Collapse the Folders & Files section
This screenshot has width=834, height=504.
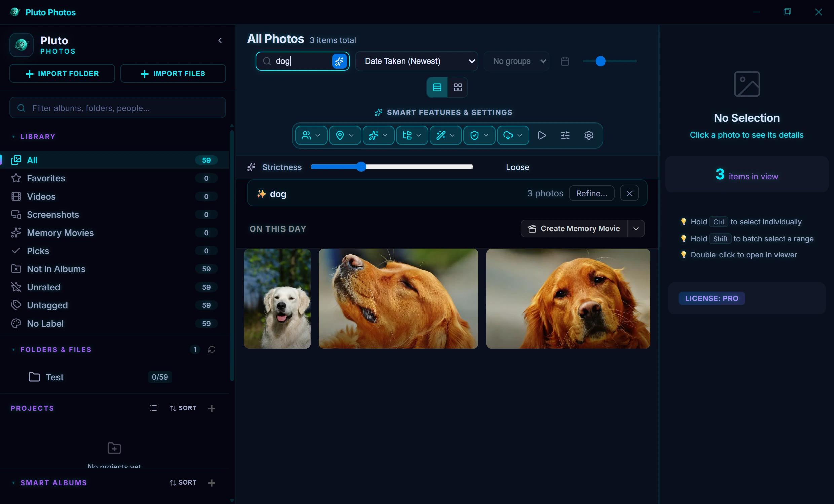[x=51, y=349]
